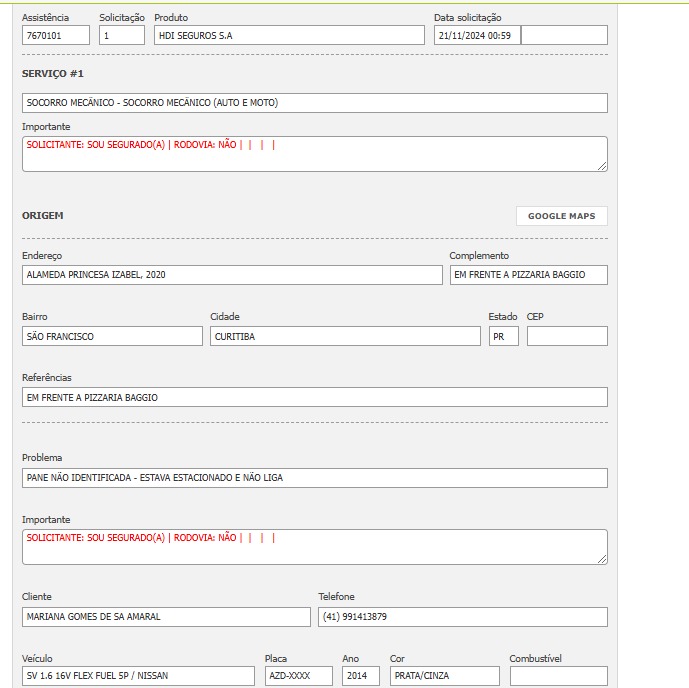
Task: Click the Telefone label
Action: coord(336,596)
